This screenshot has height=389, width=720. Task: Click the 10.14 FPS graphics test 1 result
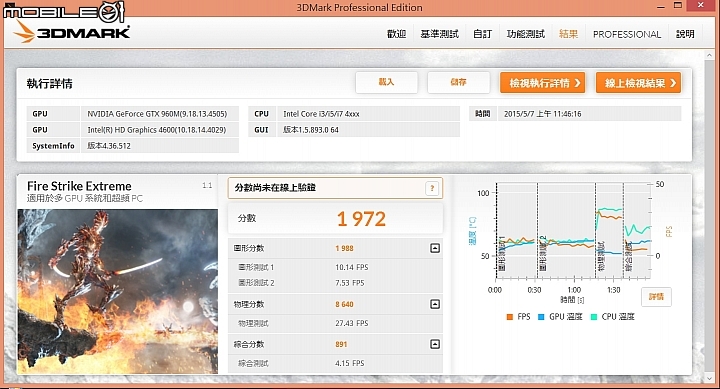point(352,267)
